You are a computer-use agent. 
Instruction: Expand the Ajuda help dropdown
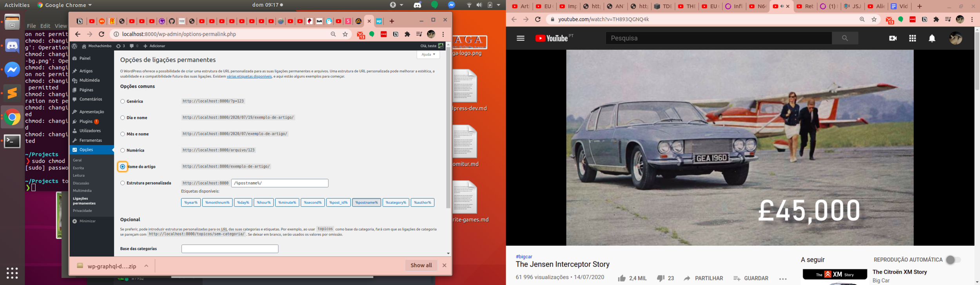click(428, 55)
